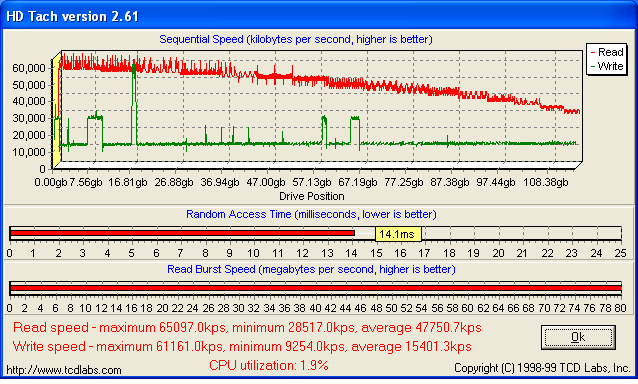Viewport: 638px width, 384px height.
Task: Click the 16.81gb drive position label
Action: pos(127,182)
